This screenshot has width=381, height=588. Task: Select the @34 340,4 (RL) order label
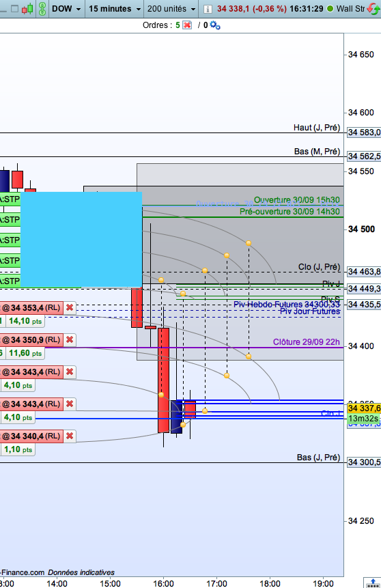[31, 436]
